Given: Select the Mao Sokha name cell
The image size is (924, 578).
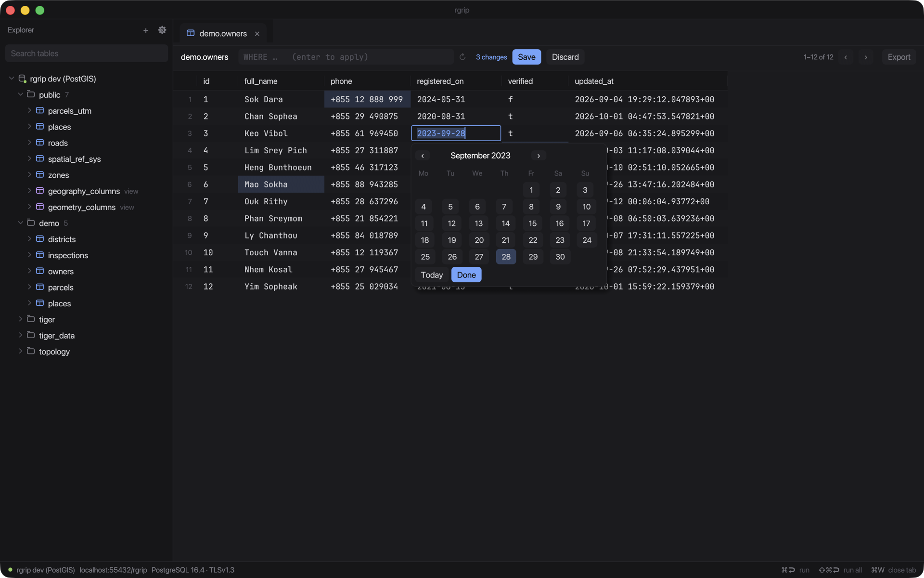Looking at the screenshot, I should [x=281, y=184].
